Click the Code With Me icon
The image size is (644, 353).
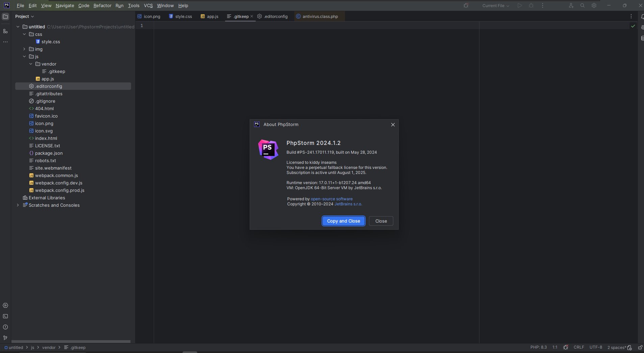(571, 6)
